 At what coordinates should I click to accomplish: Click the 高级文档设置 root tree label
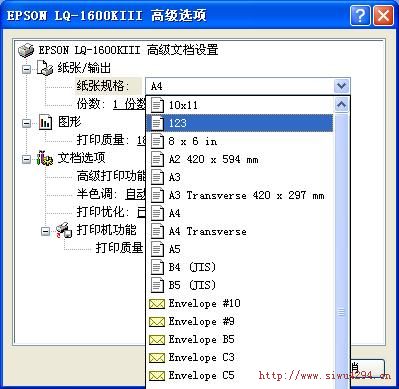[x=129, y=50]
